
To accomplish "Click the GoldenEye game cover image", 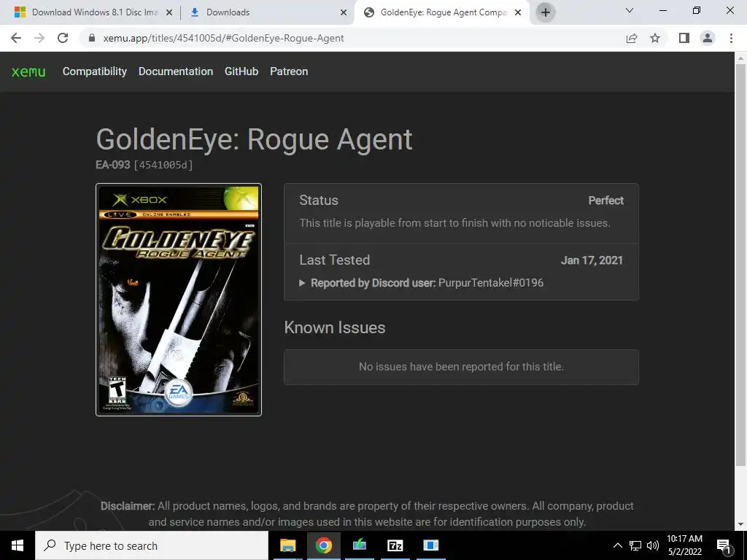I will click(x=179, y=300).
